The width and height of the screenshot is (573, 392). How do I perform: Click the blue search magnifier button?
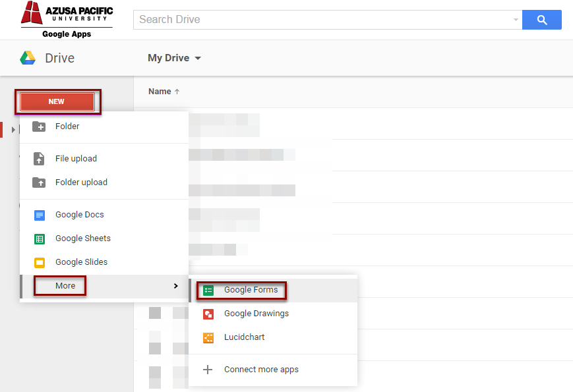(541, 20)
